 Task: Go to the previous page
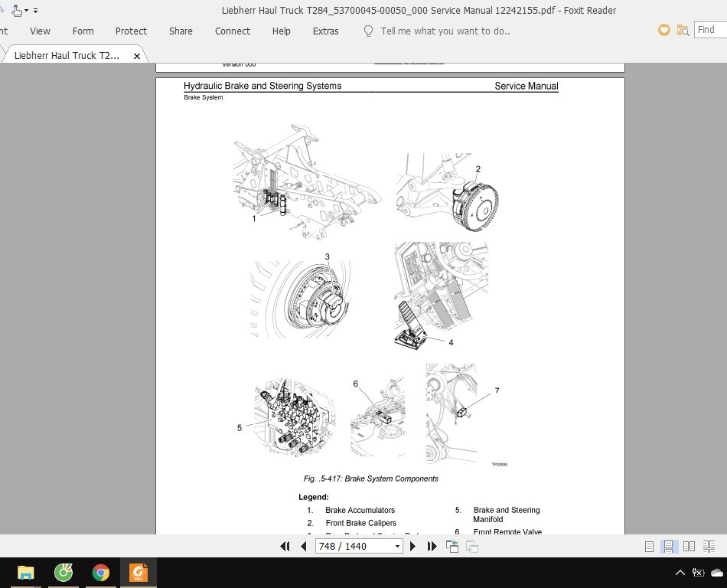coord(303,546)
